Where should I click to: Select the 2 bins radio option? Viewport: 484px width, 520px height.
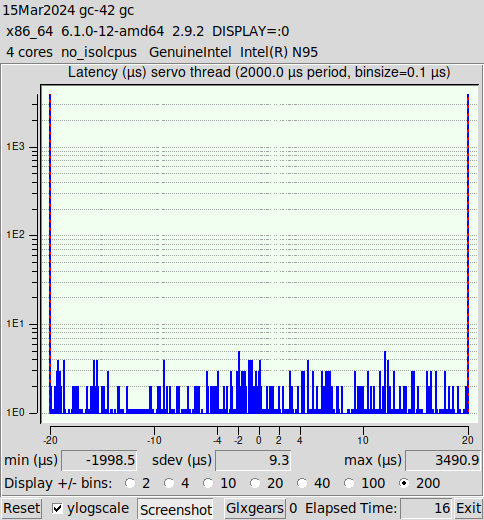[130, 483]
